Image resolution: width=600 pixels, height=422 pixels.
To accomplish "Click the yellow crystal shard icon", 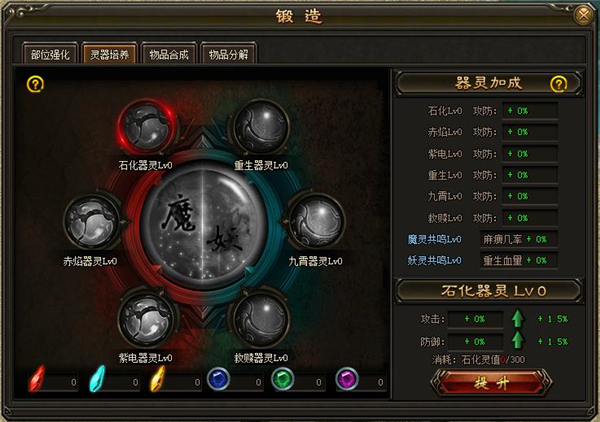I will pyautogui.click(x=158, y=379).
